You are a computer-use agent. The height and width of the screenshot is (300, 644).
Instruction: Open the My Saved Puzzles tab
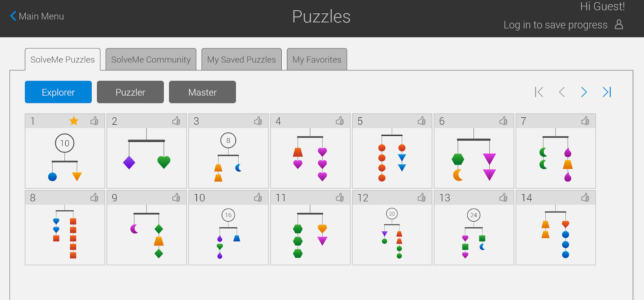click(242, 60)
